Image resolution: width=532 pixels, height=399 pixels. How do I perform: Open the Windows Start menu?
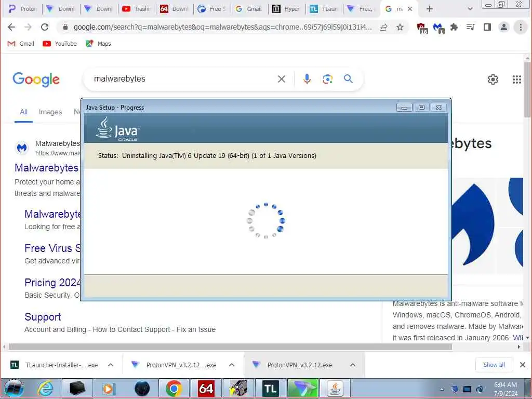pyautogui.click(x=14, y=389)
